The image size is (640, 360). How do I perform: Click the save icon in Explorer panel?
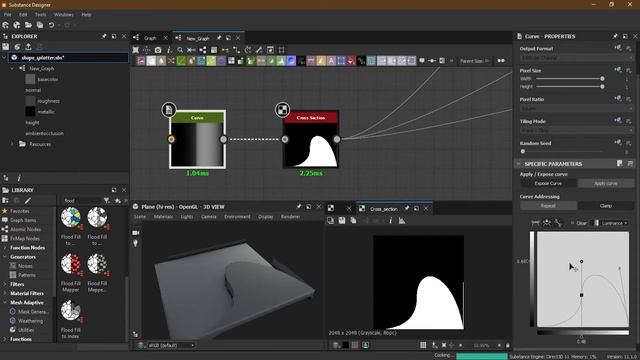6,47
